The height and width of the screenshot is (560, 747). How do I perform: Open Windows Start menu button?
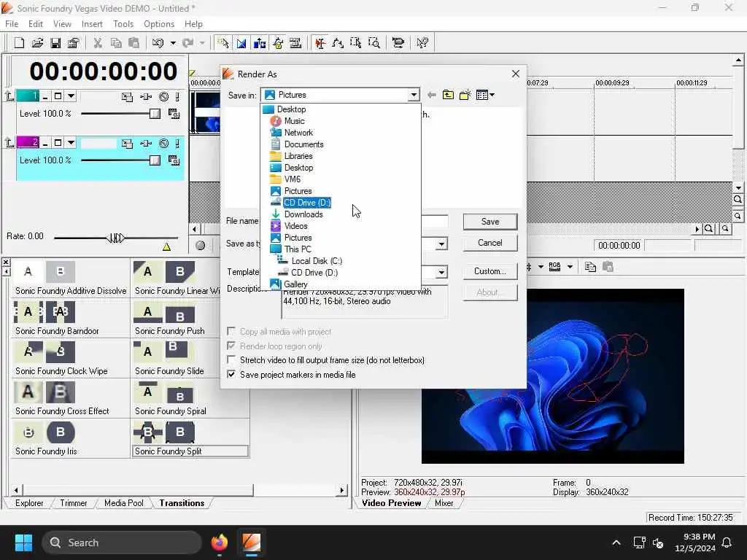24,542
